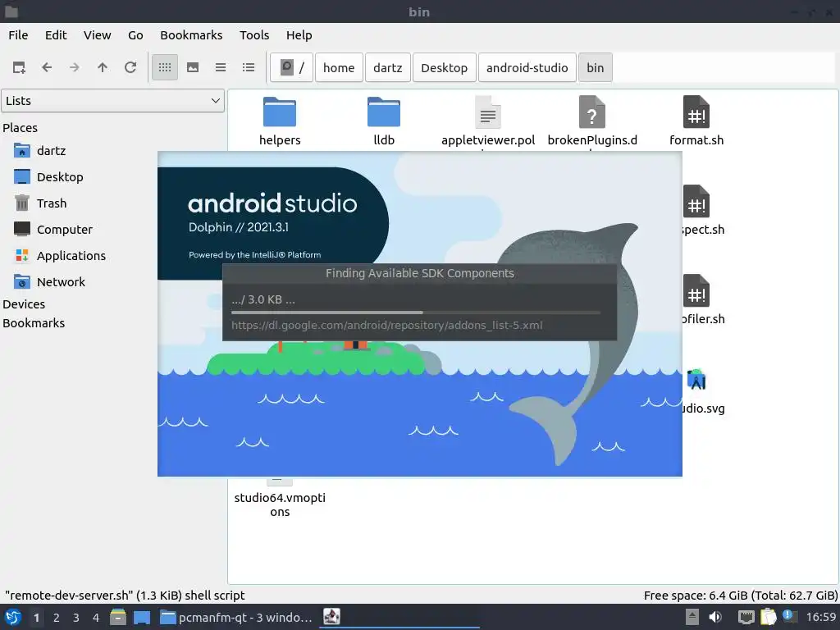Expand the 'Lists' side pane dropdown
The width and height of the screenshot is (840, 630).
tap(113, 101)
